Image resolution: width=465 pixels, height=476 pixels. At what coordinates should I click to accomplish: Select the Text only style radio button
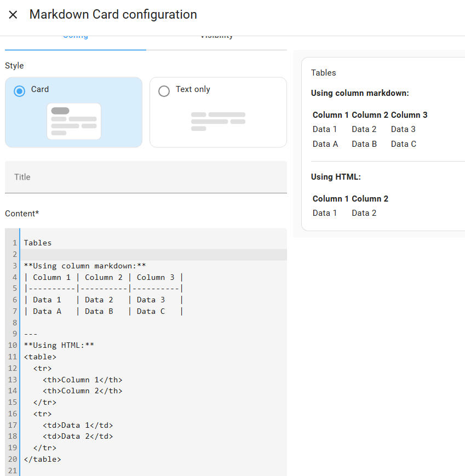click(x=163, y=91)
